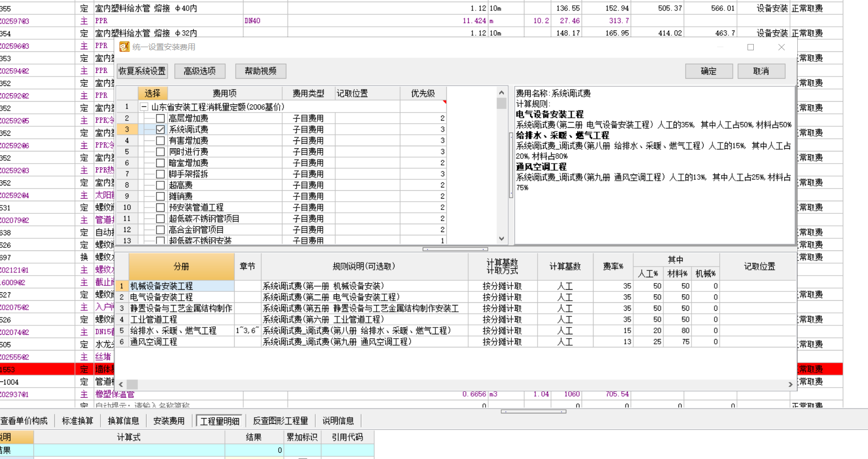Switch to 安装费用 tab
Viewport: 868px width, 459px height.
[x=169, y=421]
